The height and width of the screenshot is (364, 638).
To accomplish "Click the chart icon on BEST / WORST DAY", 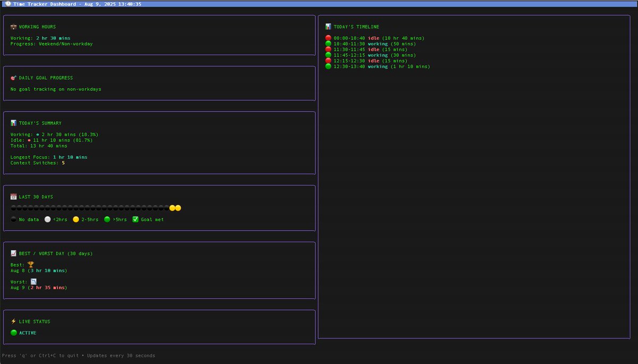I will point(13,253).
